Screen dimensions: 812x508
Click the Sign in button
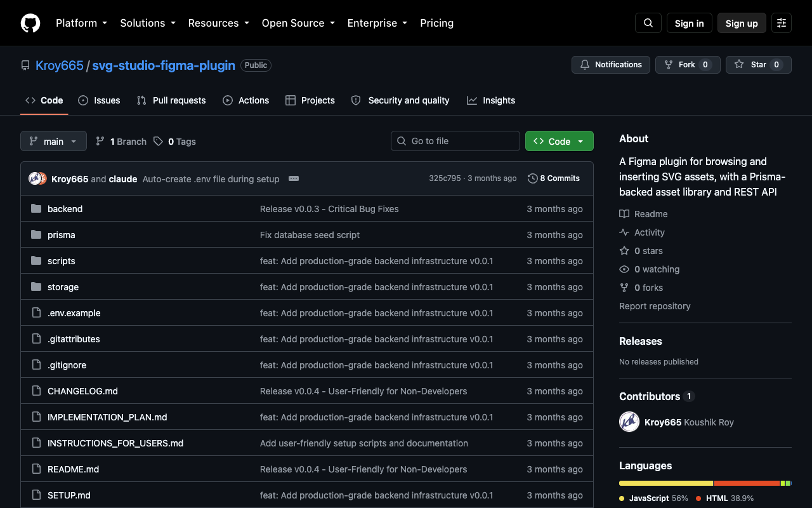(x=690, y=23)
